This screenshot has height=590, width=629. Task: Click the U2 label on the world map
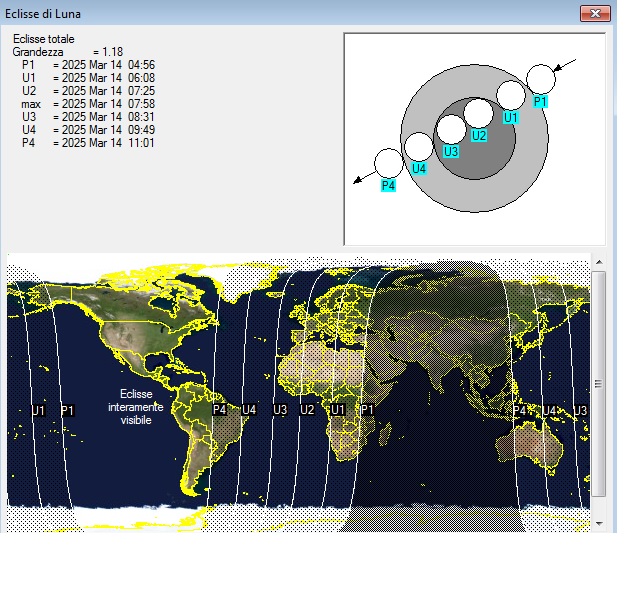tap(307, 410)
